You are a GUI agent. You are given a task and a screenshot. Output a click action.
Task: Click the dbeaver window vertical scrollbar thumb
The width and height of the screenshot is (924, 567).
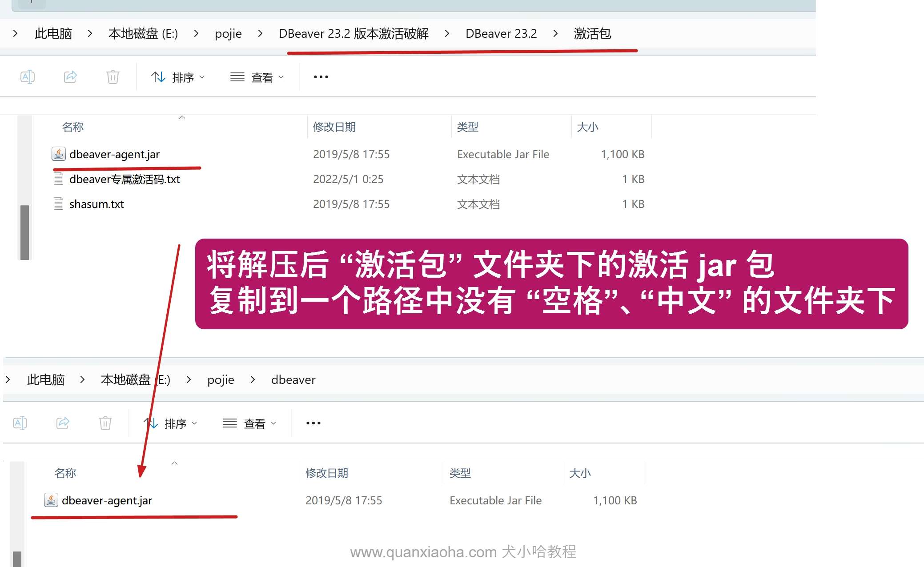pyautogui.click(x=17, y=559)
